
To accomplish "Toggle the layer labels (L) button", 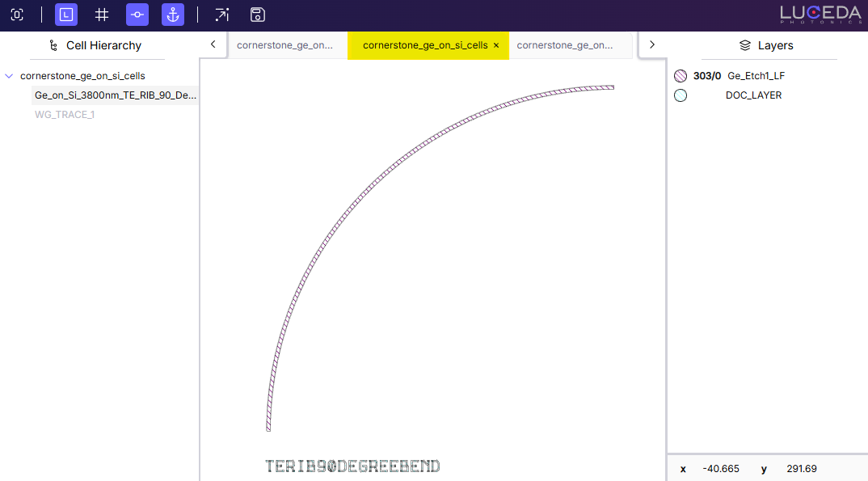I will click(x=66, y=15).
